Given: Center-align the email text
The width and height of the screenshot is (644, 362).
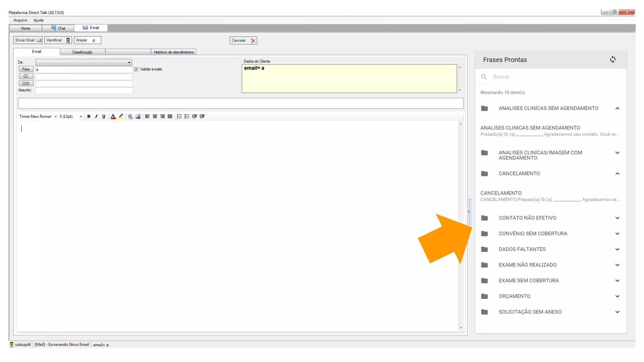Looking at the screenshot, I should (x=155, y=116).
